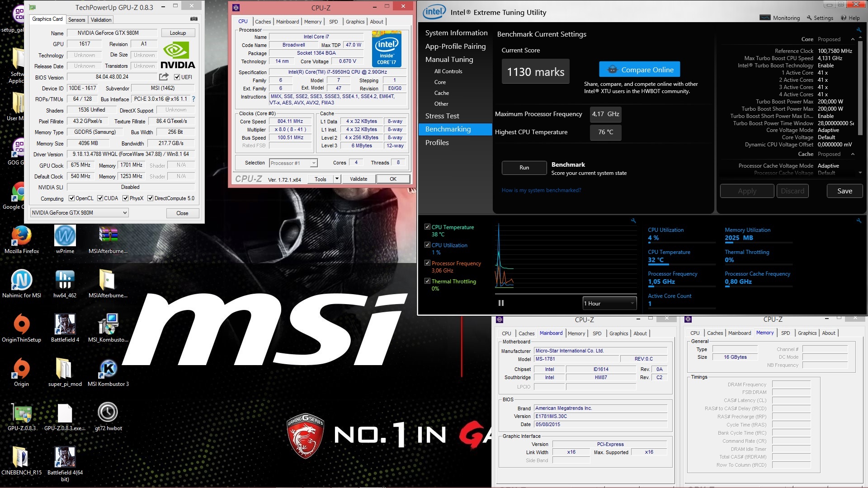Click How is my system benchmarked link
Viewport: 868px width, 488px height.
click(x=541, y=190)
